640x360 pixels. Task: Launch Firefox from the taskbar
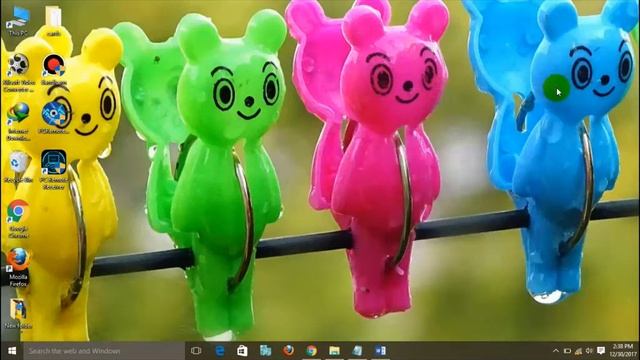pyautogui.click(x=289, y=351)
